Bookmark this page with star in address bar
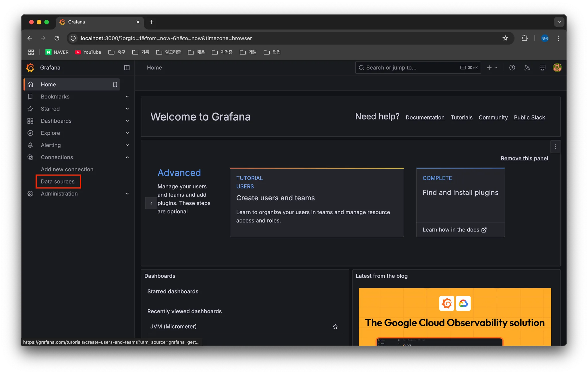 505,38
